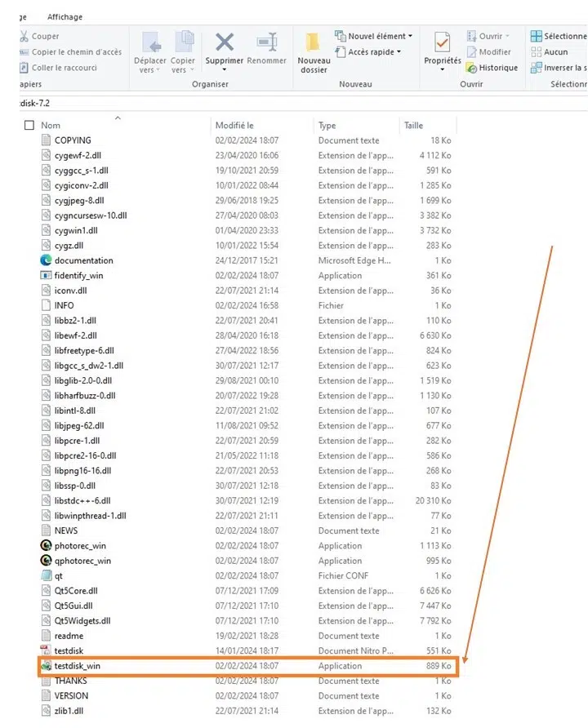Screen dimensions: 588x728
Task: Click Inverser la sélection
Action: (x=559, y=68)
